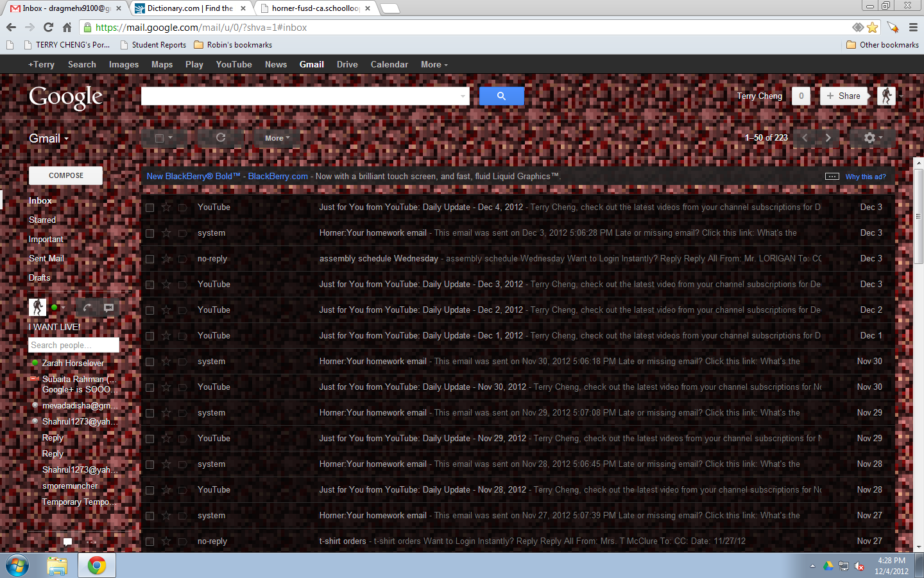Viewport: 924px width, 578px height.
Task: Open chat status dropdown near green dot
Action: click(x=62, y=308)
